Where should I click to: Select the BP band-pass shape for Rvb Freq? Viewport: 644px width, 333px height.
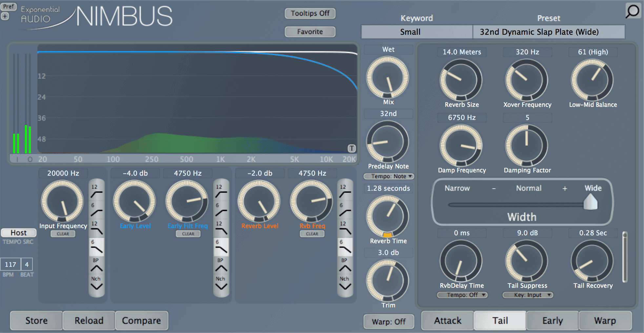pyautogui.click(x=345, y=265)
